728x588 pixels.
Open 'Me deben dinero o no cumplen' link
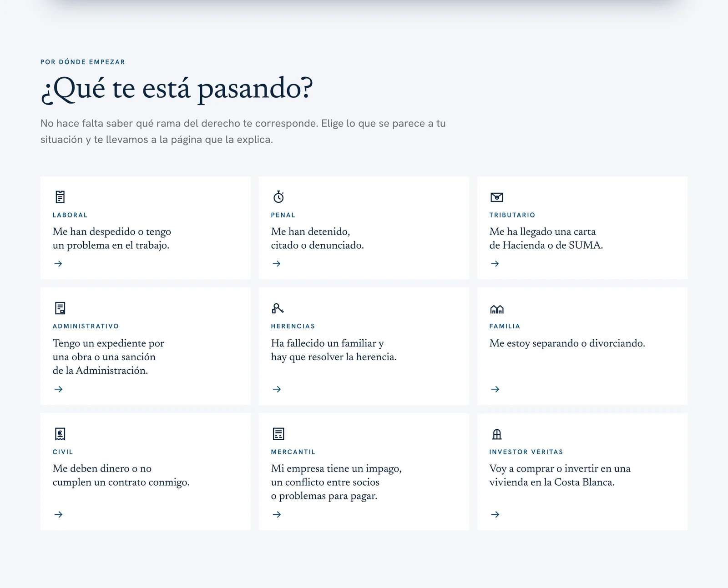(121, 475)
